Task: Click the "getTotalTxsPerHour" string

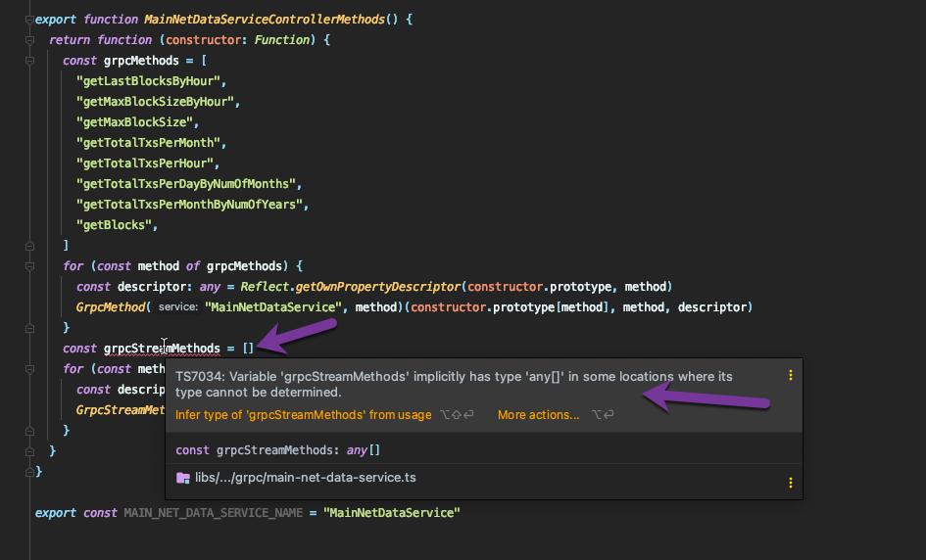Action: tap(144, 163)
